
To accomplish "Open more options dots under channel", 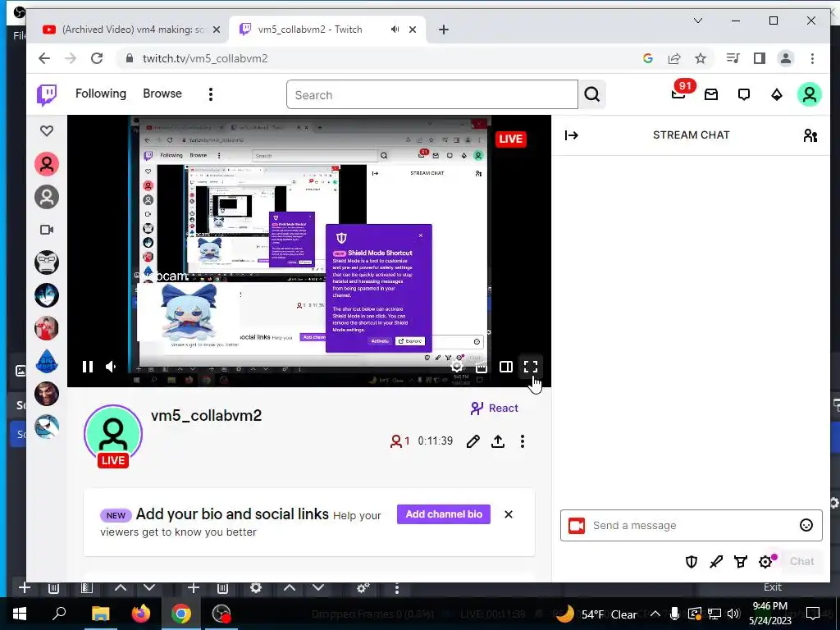I will pos(523,441).
